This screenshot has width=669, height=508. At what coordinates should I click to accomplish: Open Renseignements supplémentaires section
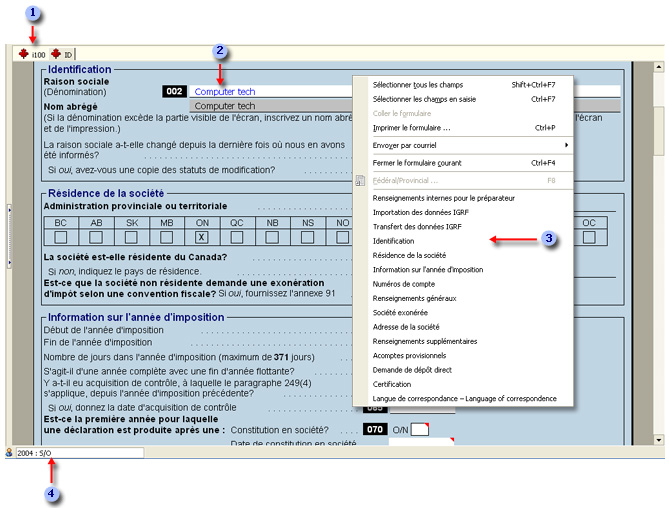pos(464,341)
